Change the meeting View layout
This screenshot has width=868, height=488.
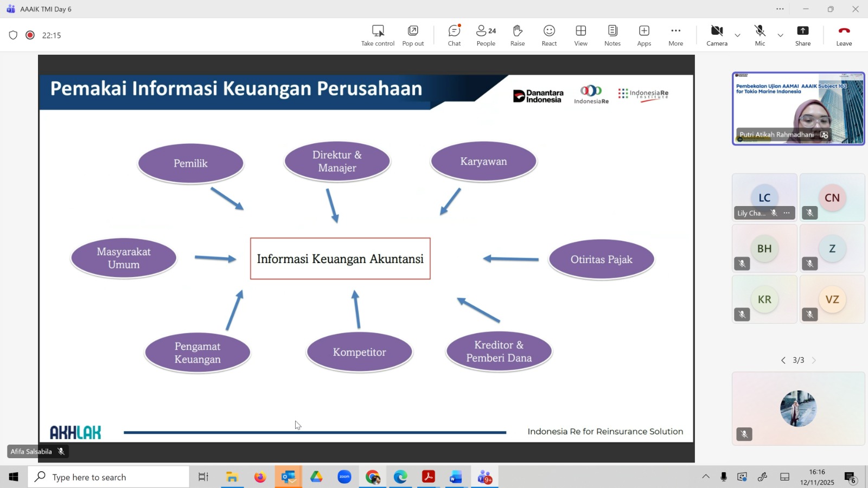[x=580, y=36]
